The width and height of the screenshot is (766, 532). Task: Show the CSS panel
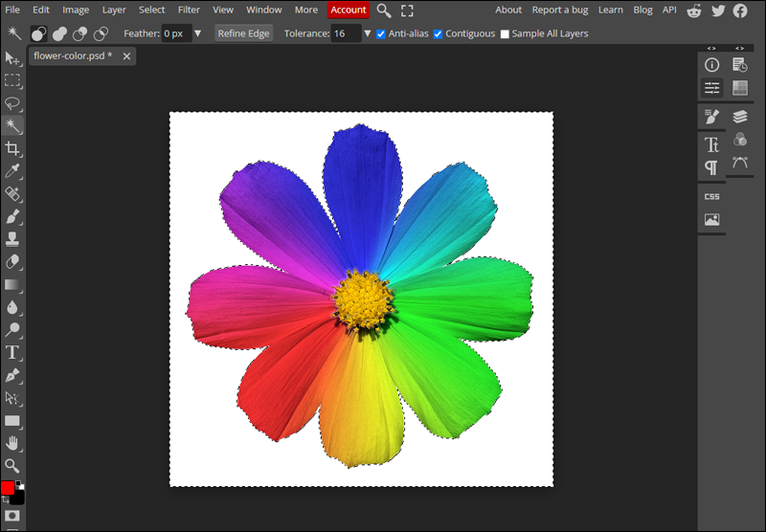711,196
